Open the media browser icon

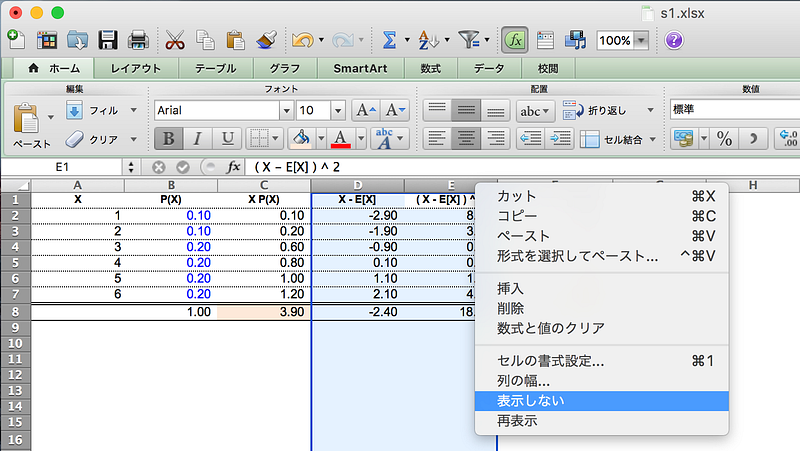(x=576, y=40)
